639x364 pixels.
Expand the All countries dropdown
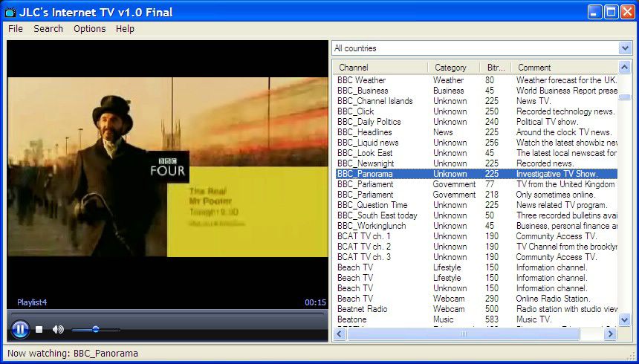626,48
